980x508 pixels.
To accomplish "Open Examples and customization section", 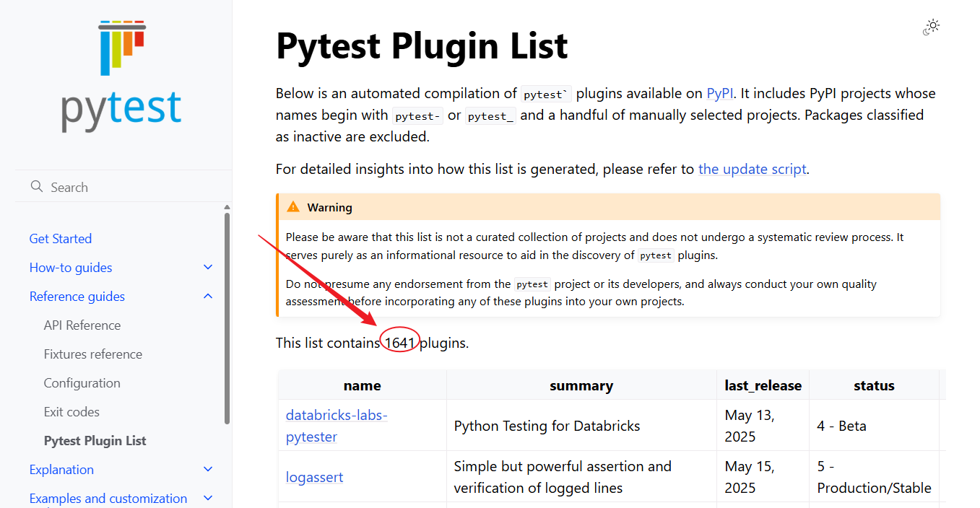I will click(x=108, y=499).
